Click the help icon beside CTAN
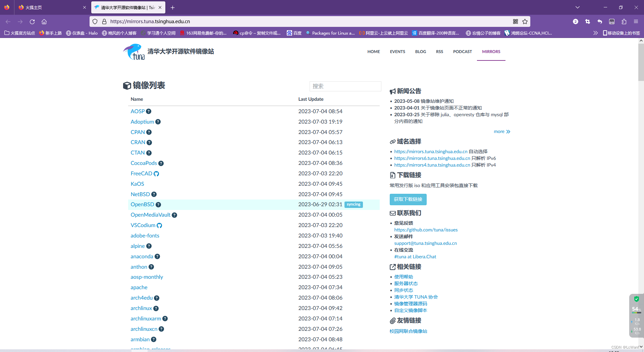Screen dimensions: 644x352 click(149, 153)
